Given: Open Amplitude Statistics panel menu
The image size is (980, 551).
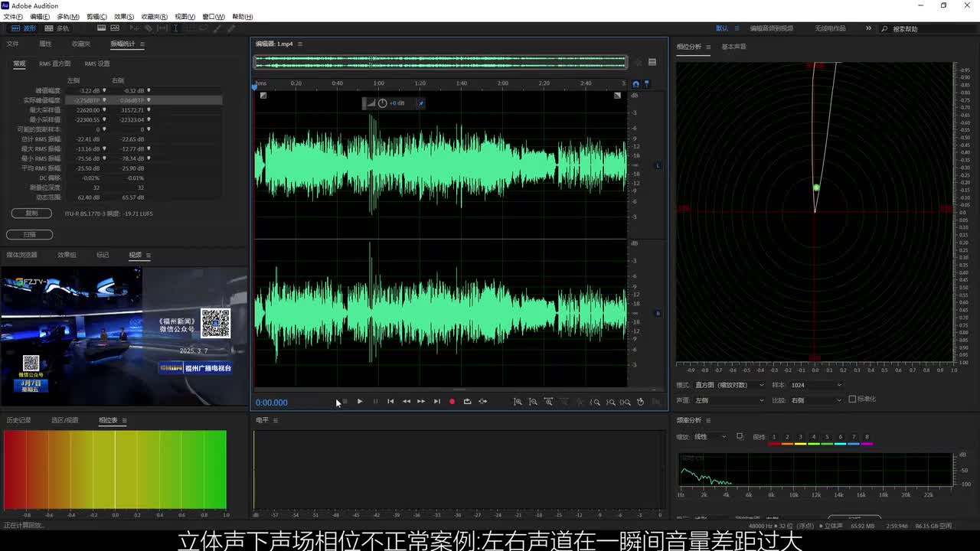Looking at the screenshot, I should 142,44.
